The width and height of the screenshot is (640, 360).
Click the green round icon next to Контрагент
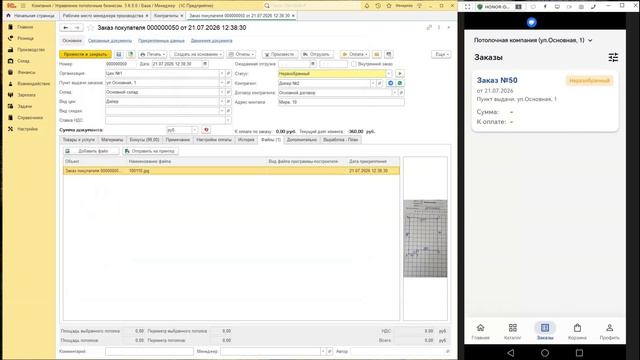400,83
